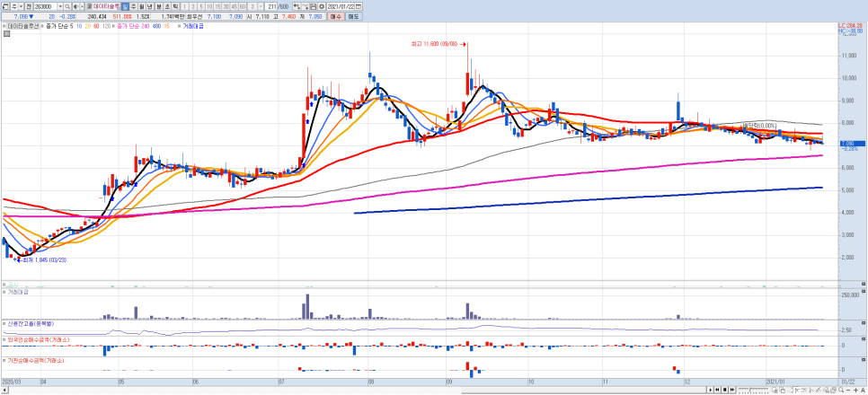
Task: Click the 기관순매수금액(거래소) indicator label
Action: tap(35, 361)
